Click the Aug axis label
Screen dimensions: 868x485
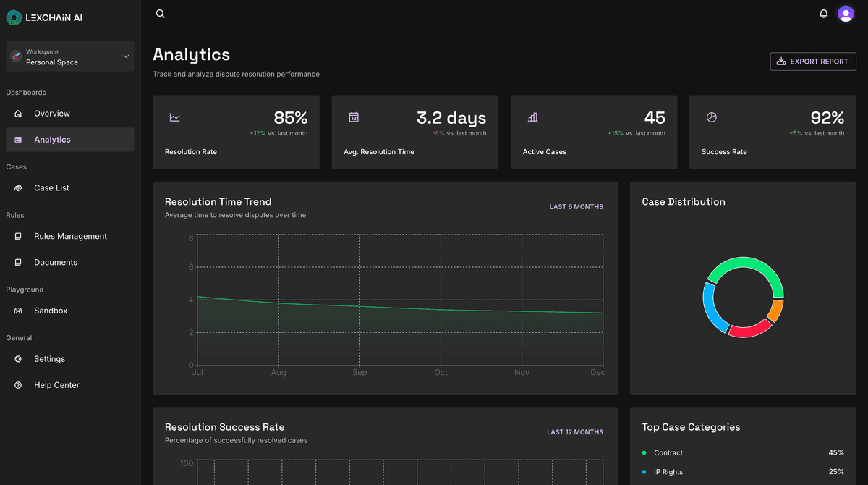point(278,373)
